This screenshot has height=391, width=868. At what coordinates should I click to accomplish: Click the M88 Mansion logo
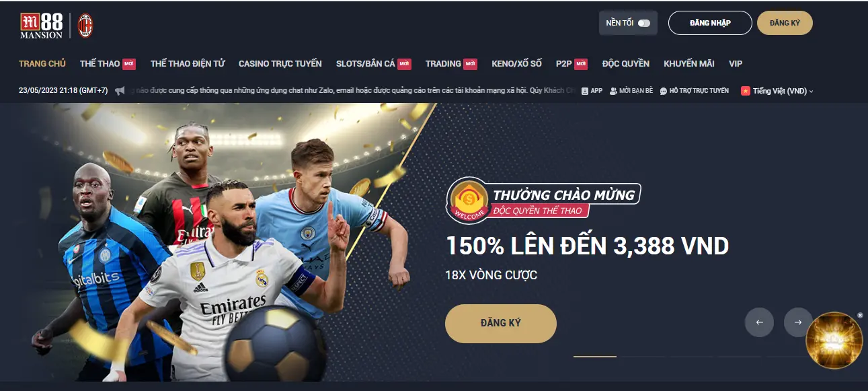tap(41, 26)
